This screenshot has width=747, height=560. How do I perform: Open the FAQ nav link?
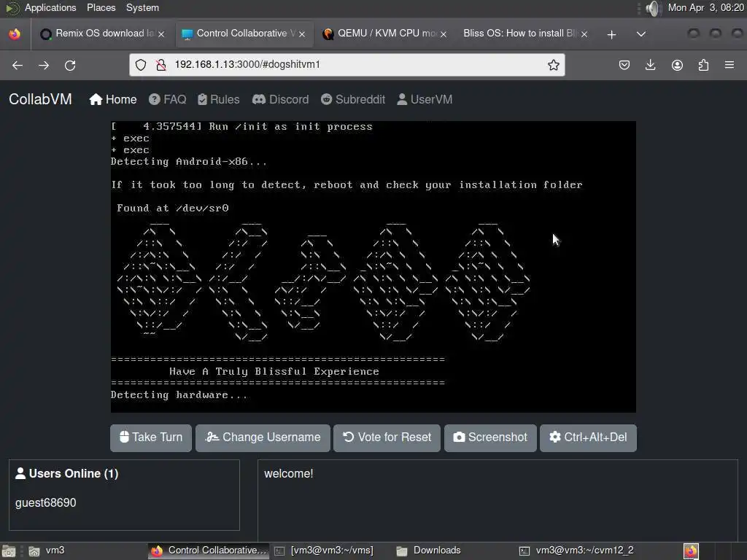167,99
